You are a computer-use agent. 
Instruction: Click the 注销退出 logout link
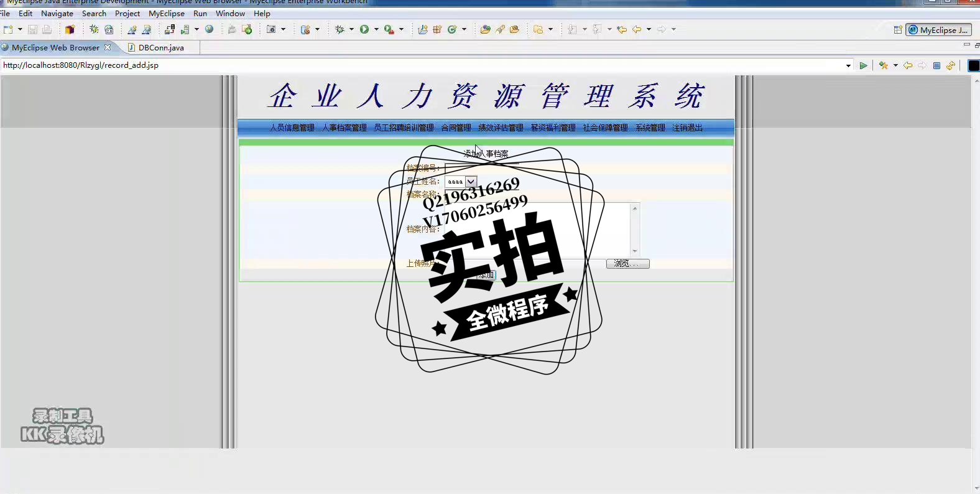click(x=687, y=128)
